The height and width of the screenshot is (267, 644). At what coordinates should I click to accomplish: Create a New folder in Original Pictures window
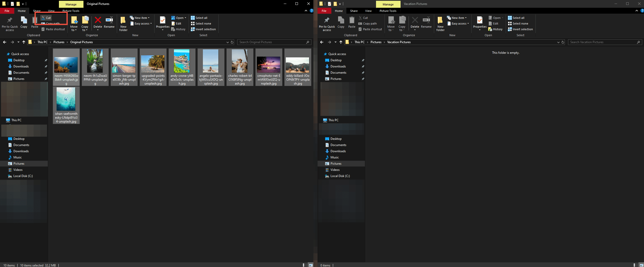tap(123, 23)
